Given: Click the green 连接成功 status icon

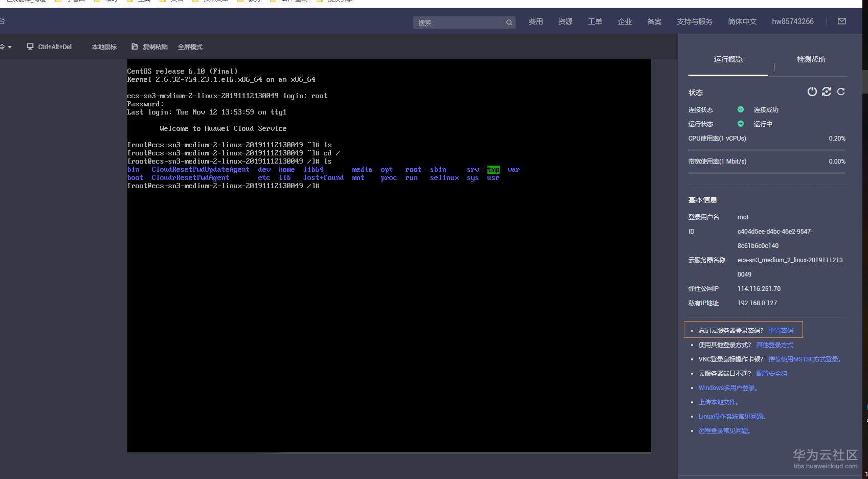Looking at the screenshot, I should point(740,109).
